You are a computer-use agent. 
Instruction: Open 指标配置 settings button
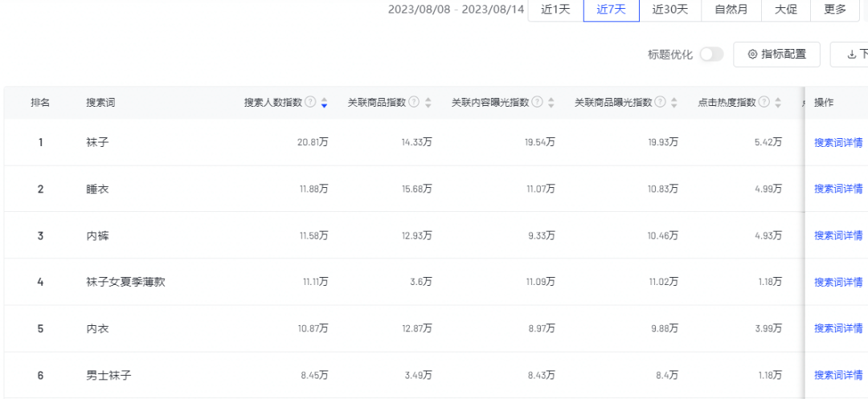point(776,55)
